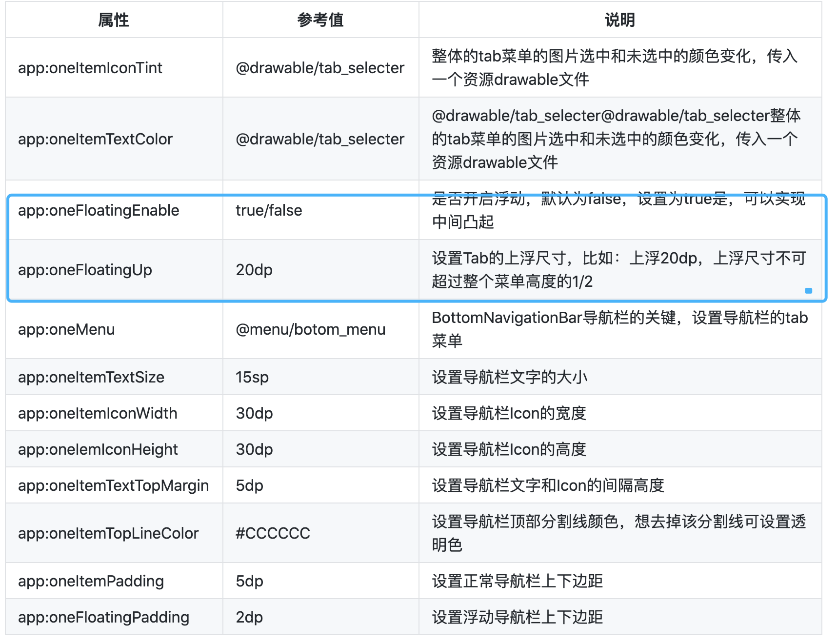Click the 15sp reference value
This screenshot has width=837, height=644.
pos(252,377)
